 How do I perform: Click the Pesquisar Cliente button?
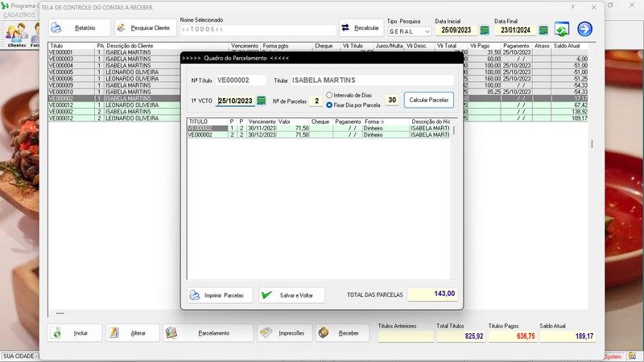click(x=146, y=28)
